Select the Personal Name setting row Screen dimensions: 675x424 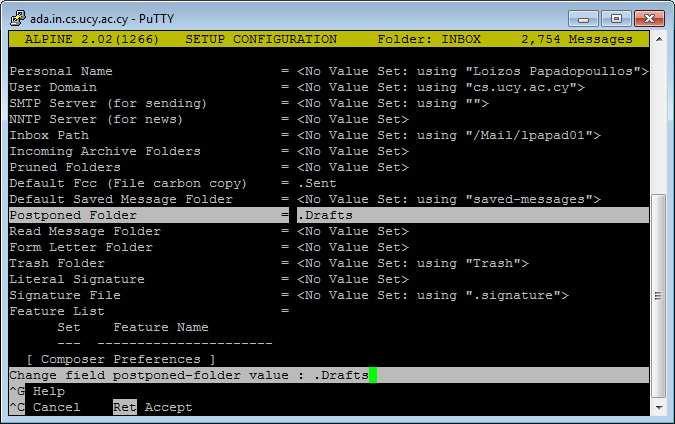coord(328,71)
